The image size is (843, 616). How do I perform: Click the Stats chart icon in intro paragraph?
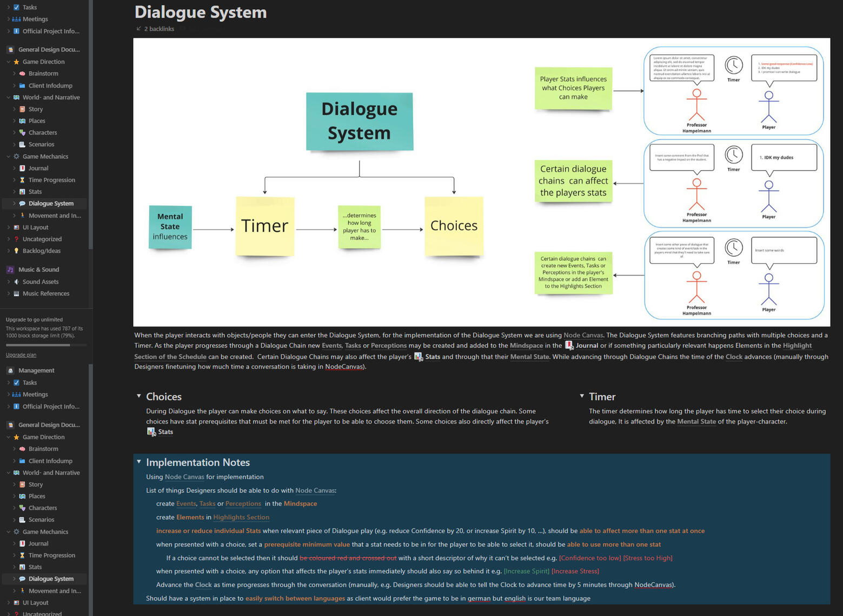click(x=419, y=357)
